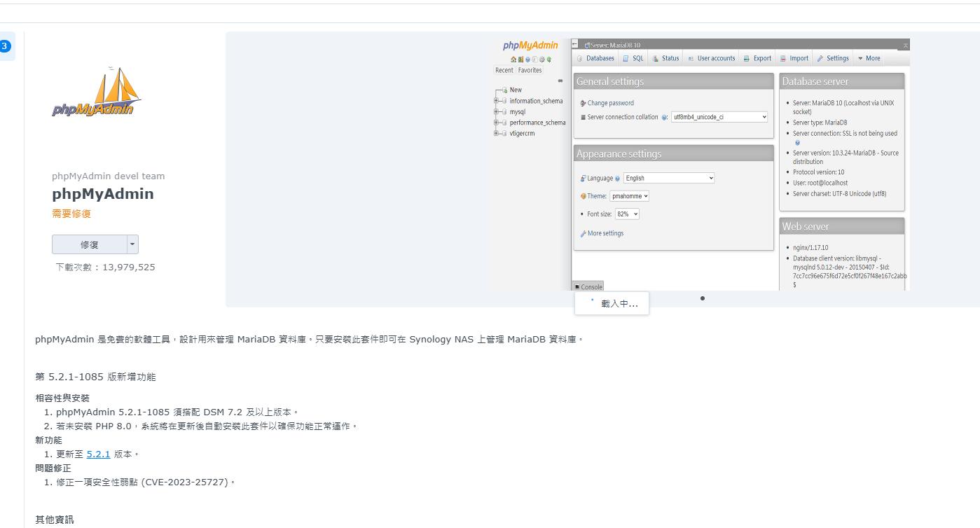Click the blue notification badge showing 3
The image size is (980, 528).
pyautogui.click(x=5, y=46)
